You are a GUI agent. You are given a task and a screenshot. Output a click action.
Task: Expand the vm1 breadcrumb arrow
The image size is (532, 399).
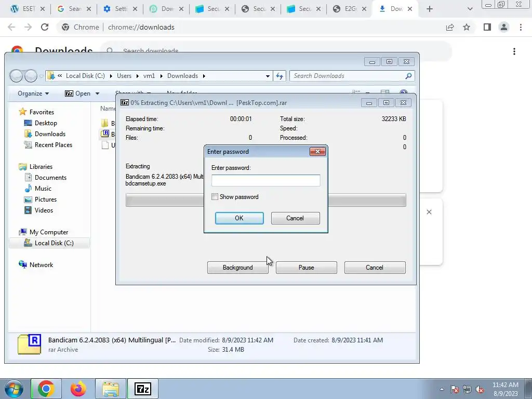161,76
